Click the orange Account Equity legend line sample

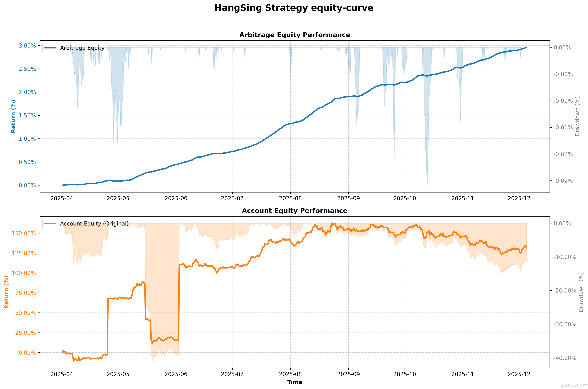50,224
